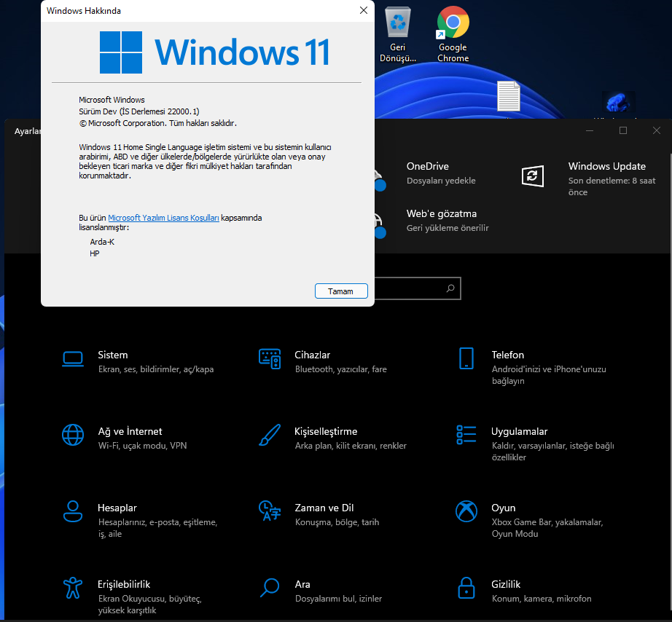
Task: Close the Windows Hakkında dialog
Action: 364,10
